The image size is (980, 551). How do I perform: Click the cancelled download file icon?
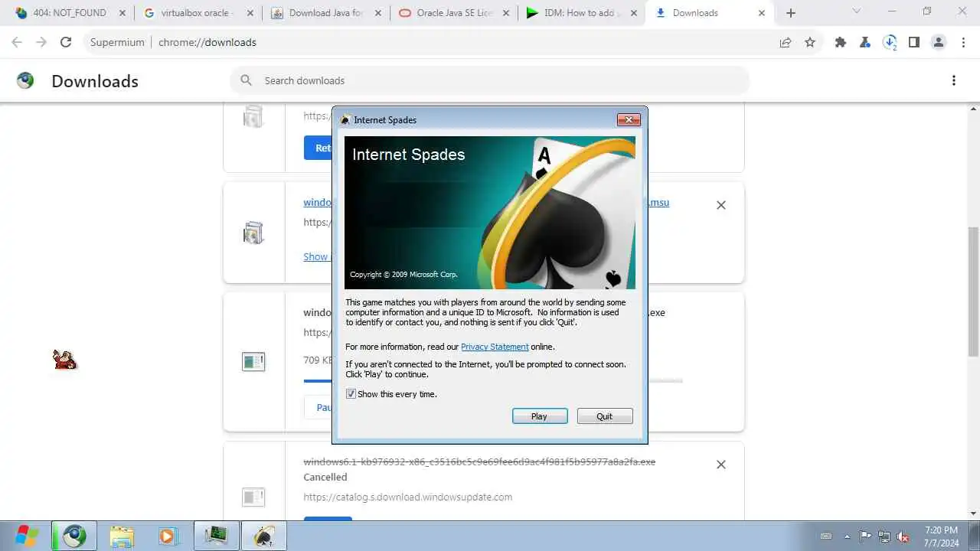click(x=253, y=497)
